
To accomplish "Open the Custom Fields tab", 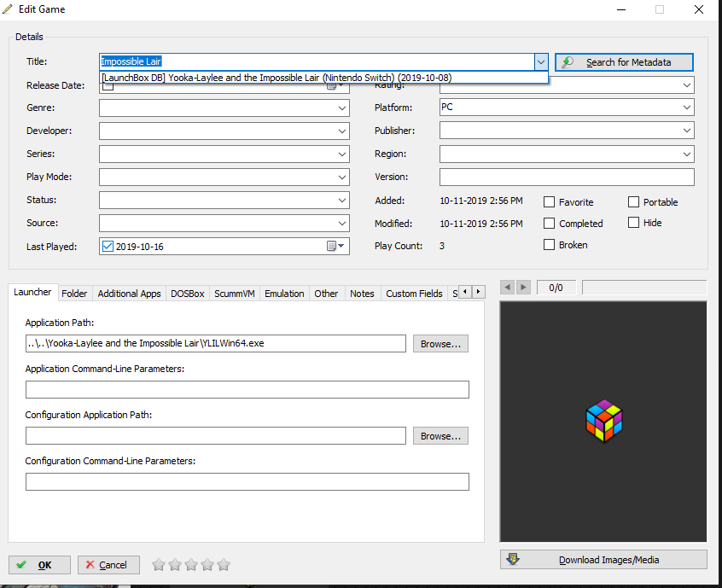I will (x=414, y=294).
